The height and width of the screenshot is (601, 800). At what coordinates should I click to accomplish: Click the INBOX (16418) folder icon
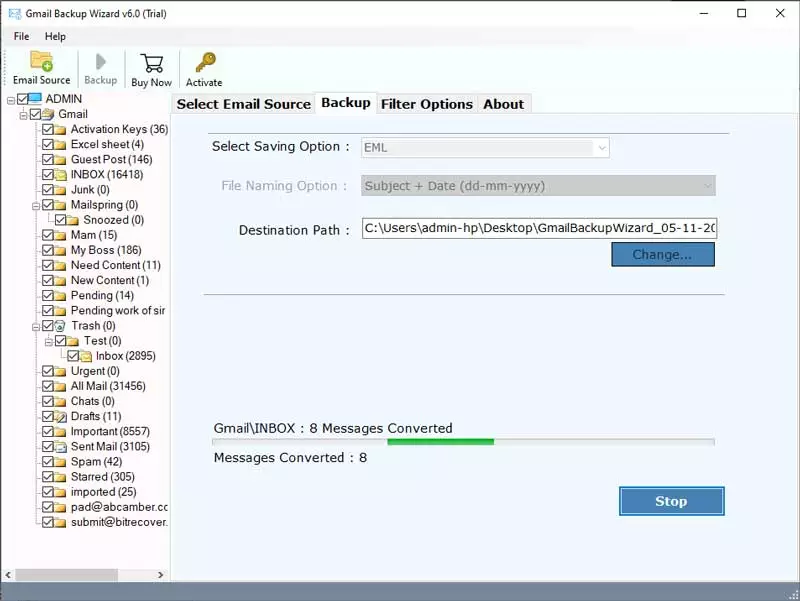[60, 174]
